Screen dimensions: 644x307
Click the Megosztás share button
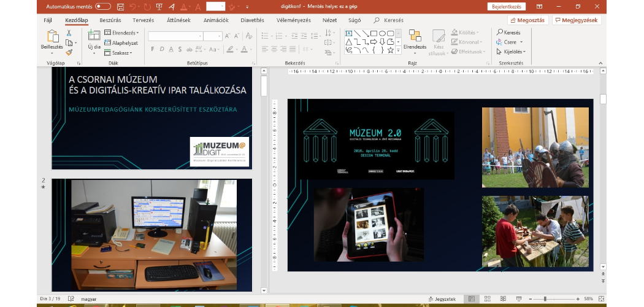tap(528, 20)
